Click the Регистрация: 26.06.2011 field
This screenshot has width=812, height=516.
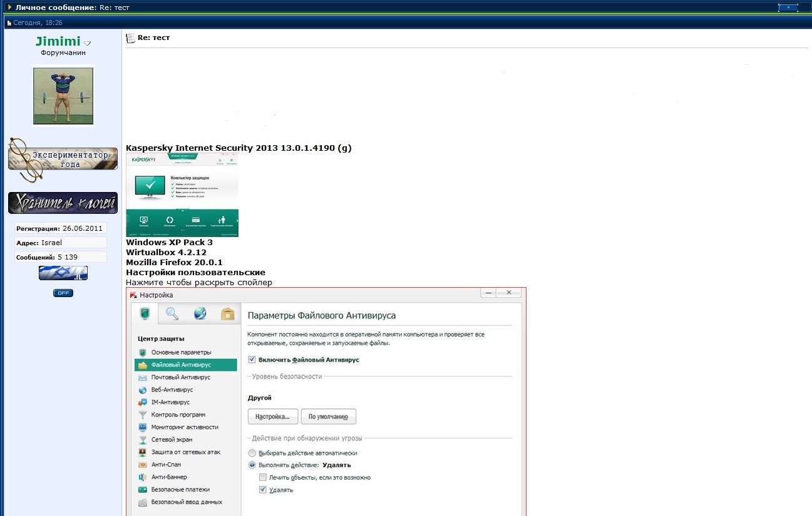tap(61, 228)
